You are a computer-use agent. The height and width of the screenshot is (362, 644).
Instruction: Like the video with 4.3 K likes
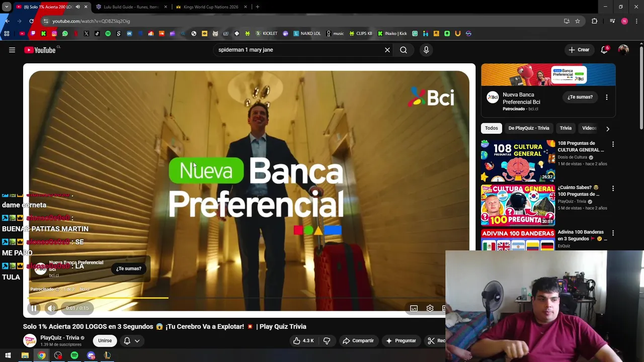click(x=303, y=340)
